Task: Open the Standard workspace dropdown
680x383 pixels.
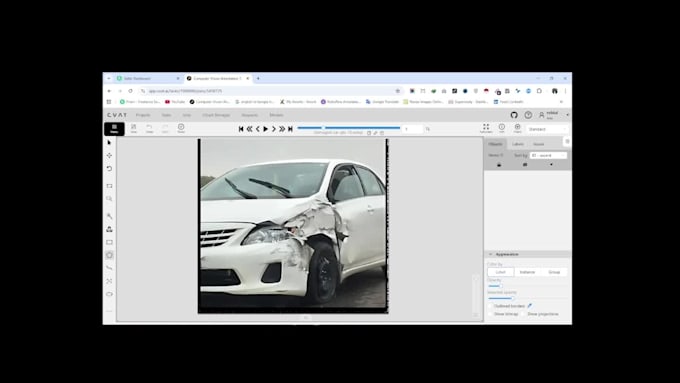Action: [547, 129]
